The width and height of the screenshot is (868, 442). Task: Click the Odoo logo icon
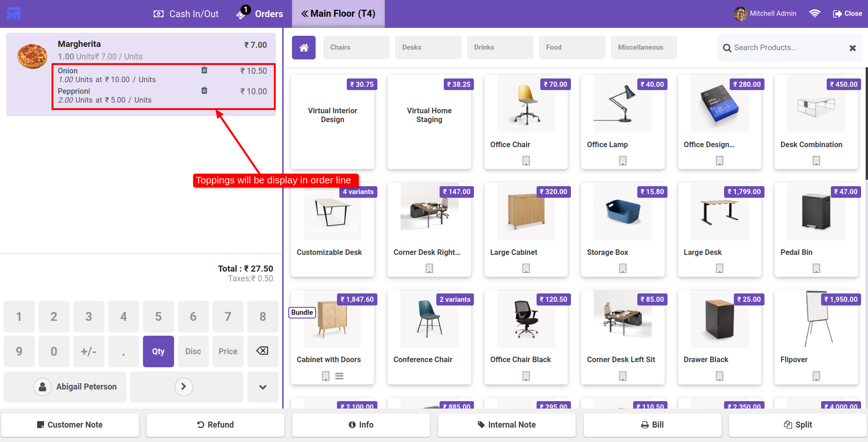pyautogui.click(x=13, y=13)
